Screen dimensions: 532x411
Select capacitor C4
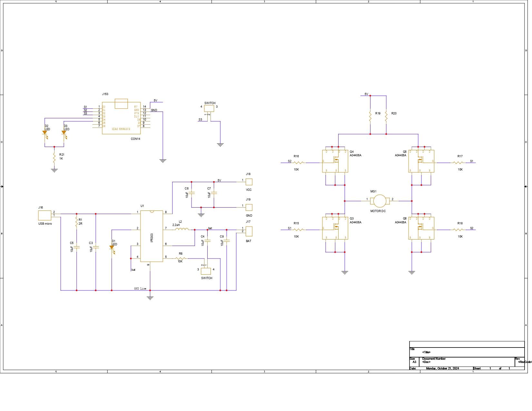point(208,241)
